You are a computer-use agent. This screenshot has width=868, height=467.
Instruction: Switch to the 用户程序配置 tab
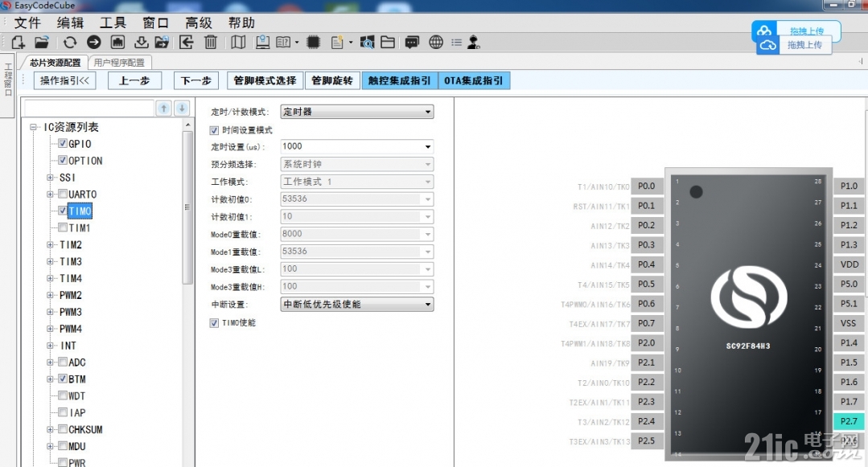coord(119,63)
